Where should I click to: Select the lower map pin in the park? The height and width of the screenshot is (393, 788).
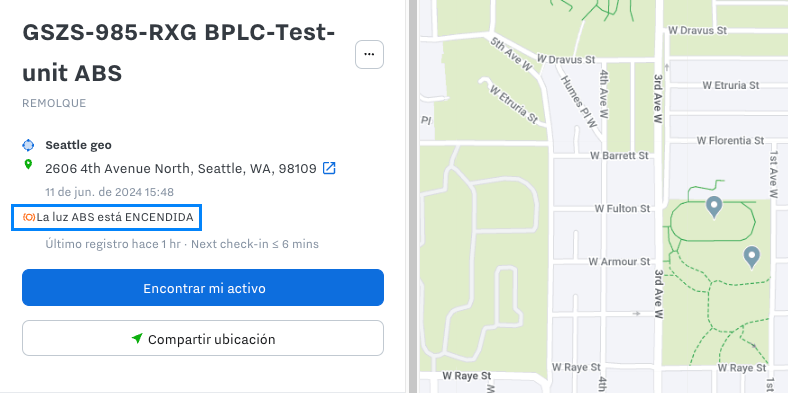(x=752, y=257)
